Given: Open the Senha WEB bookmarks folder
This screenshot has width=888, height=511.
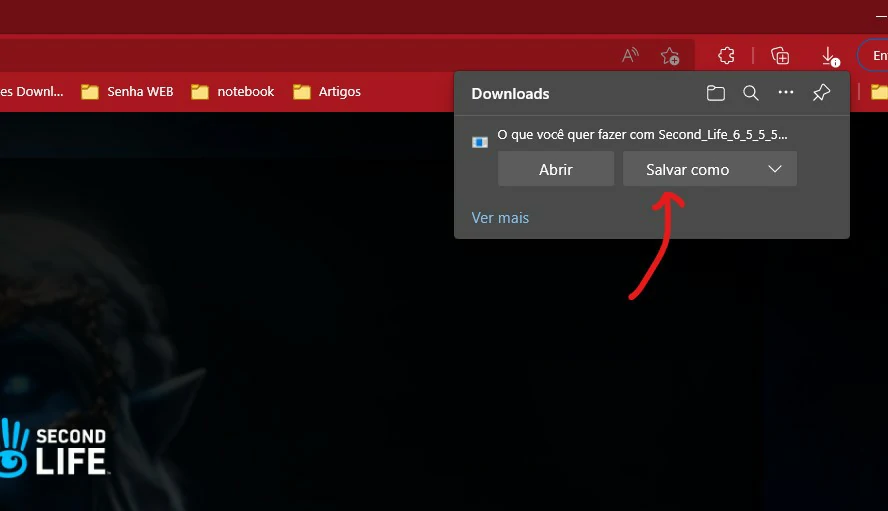Looking at the screenshot, I should 127,91.
